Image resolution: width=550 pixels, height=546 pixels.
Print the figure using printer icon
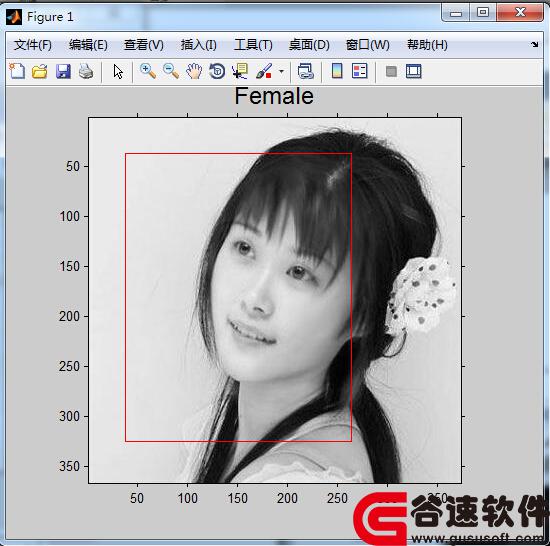[86, 71]
